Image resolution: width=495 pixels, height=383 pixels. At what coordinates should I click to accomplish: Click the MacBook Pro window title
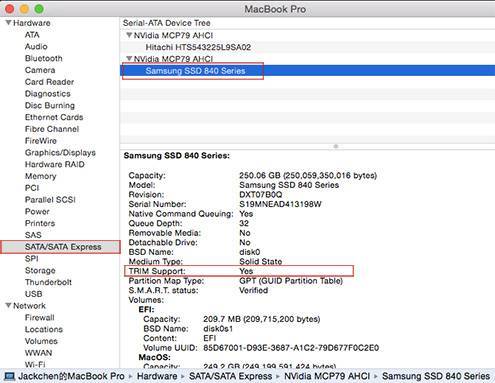click(275, 9)
